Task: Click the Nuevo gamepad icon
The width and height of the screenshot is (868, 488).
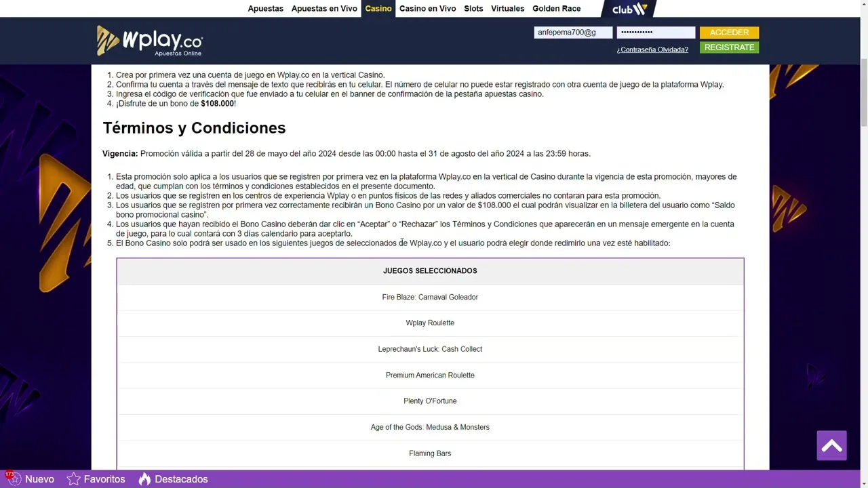Action: (x=12, y=479)
